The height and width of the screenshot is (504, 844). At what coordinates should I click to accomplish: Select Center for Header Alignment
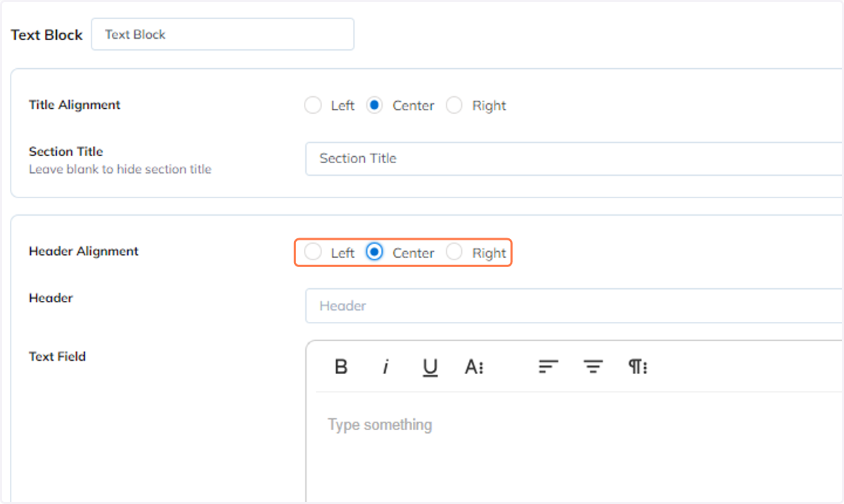click(x=375, y=252)
